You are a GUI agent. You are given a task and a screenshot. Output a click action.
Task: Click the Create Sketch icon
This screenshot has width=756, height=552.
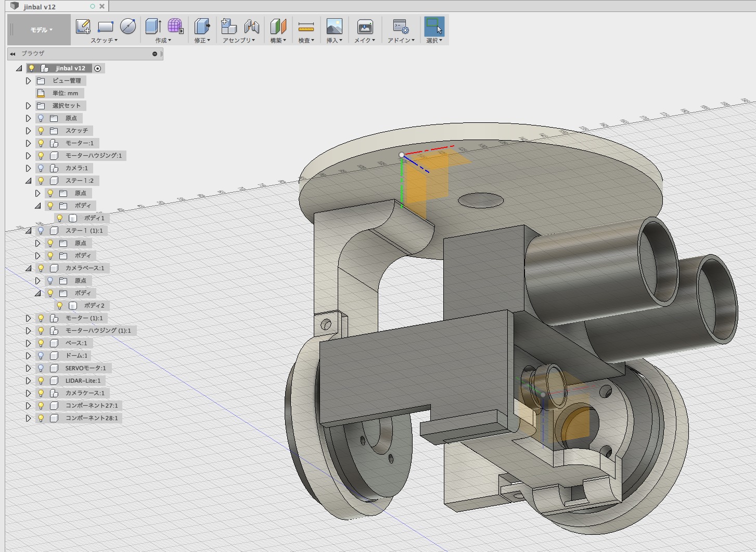pos(83,26)
